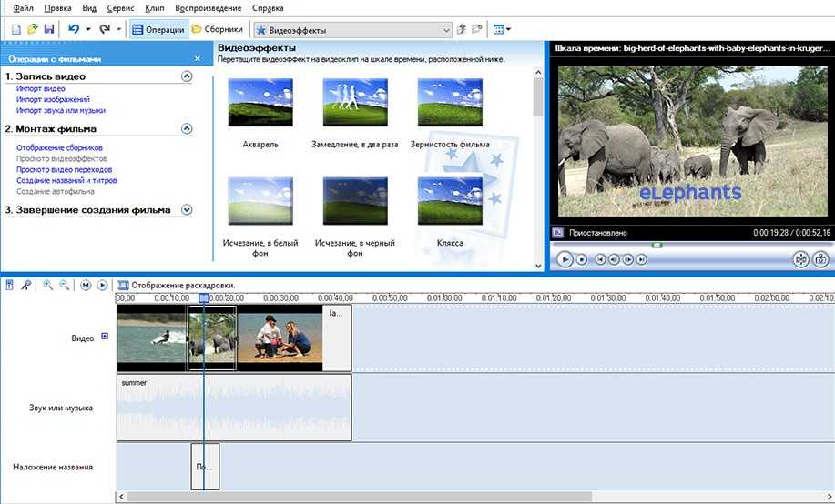Zoom in on the timeline

pyautogui.click(x=48, y=286)
